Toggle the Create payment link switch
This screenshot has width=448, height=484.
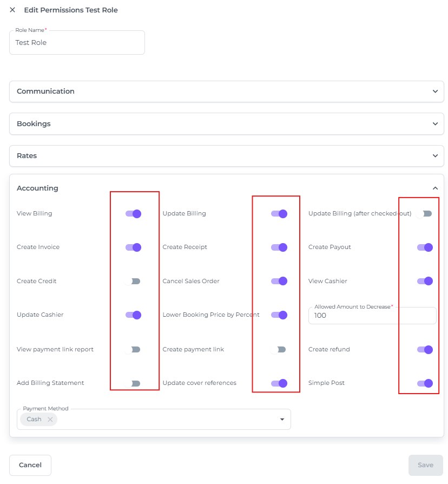tap(279, 350)
